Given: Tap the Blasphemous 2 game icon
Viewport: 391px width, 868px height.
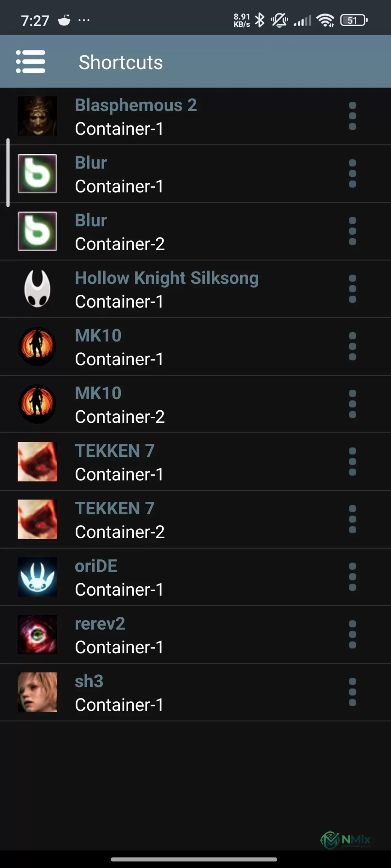Looking at the screenshot, I should point(37,116).
